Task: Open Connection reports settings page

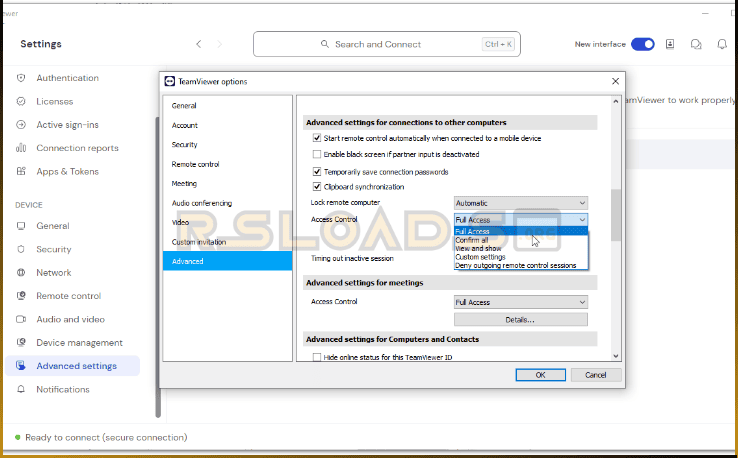Action: point(78,148)
